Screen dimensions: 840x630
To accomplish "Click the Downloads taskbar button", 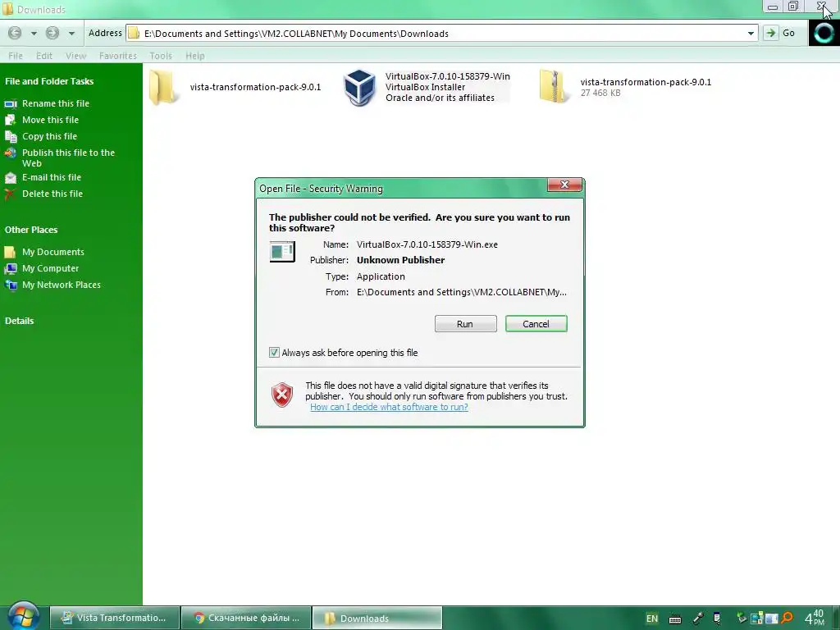I will click(377, 618).
